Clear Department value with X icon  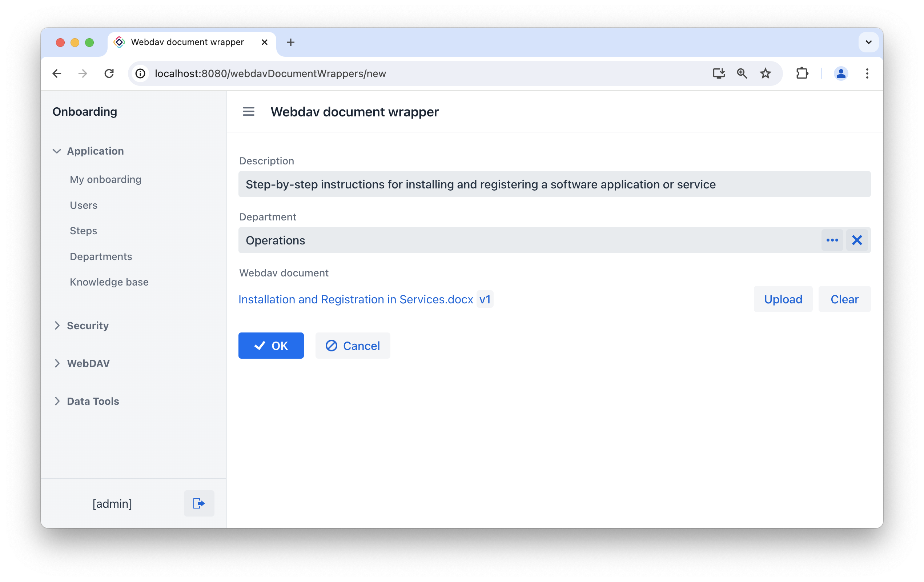[x=857, y=240]
